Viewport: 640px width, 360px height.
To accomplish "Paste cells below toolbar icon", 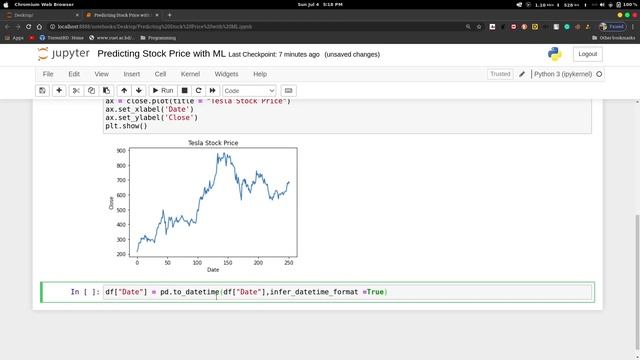I will [106, 91].
